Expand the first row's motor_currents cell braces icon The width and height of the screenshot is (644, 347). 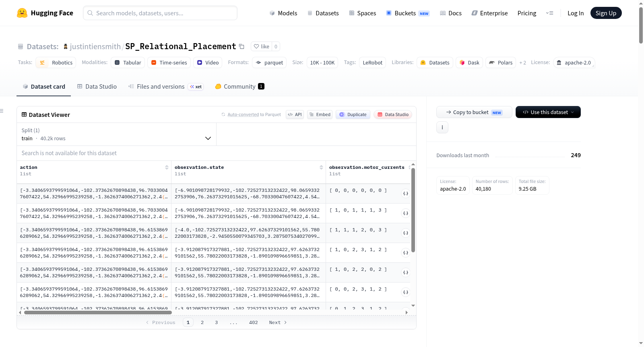406,193
